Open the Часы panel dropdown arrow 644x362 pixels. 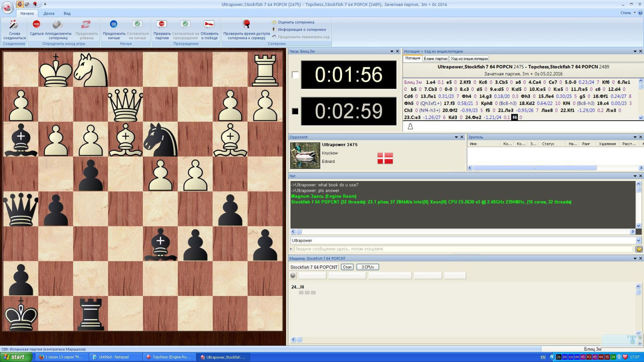pyautogui.click(x=392, y=51)
